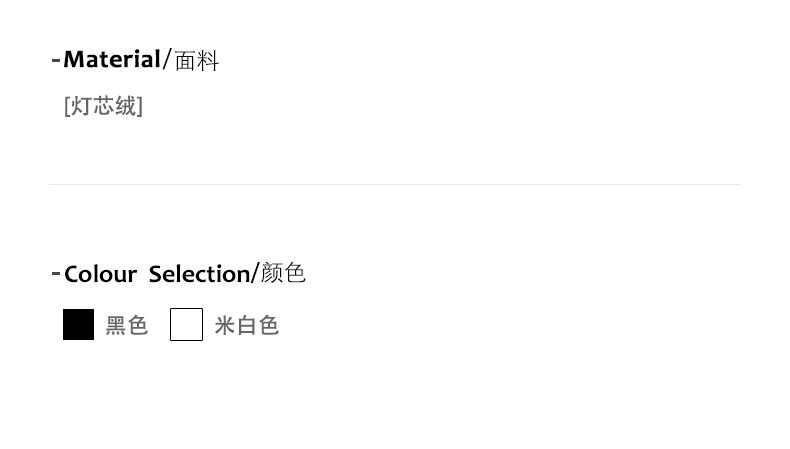The image size is (790, 449).
Task: Click the 米白色 colour label
Action: point(246,325)
